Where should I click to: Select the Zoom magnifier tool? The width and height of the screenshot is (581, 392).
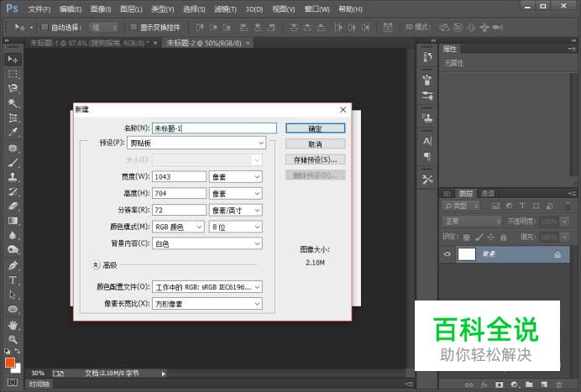[13, 339]
